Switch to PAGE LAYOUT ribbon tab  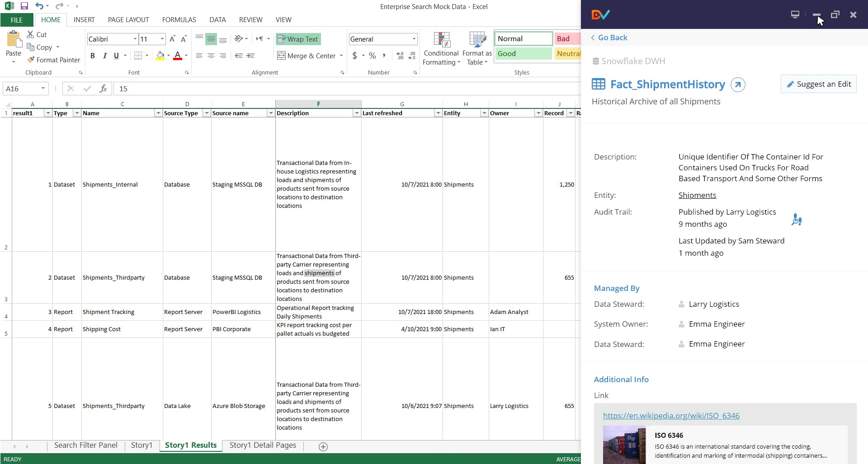128,20
